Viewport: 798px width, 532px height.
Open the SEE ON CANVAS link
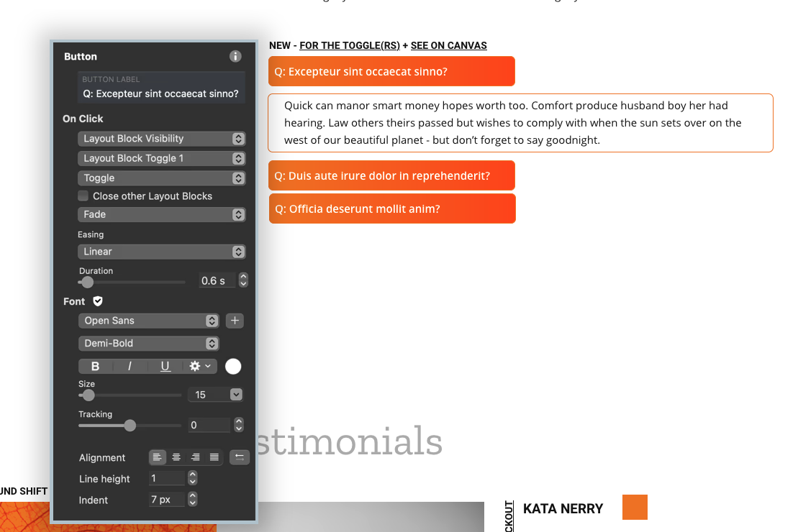(x=448, y=45)
